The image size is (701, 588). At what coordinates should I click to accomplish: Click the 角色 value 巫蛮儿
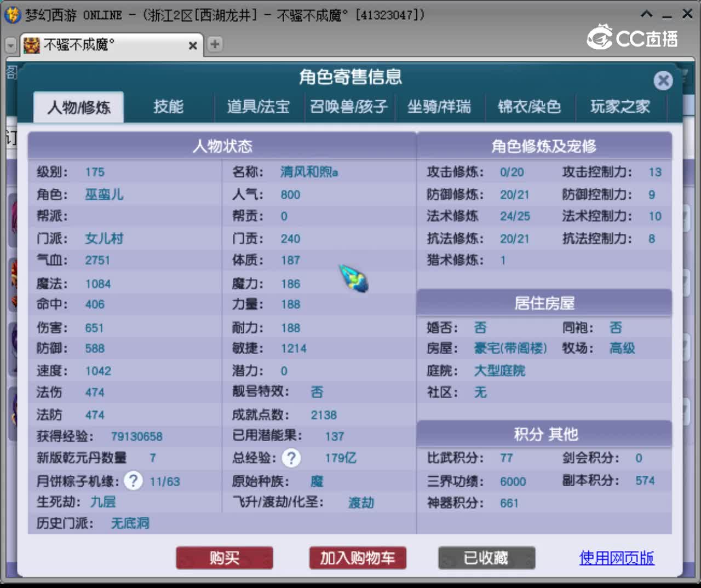tap(104, 194)
